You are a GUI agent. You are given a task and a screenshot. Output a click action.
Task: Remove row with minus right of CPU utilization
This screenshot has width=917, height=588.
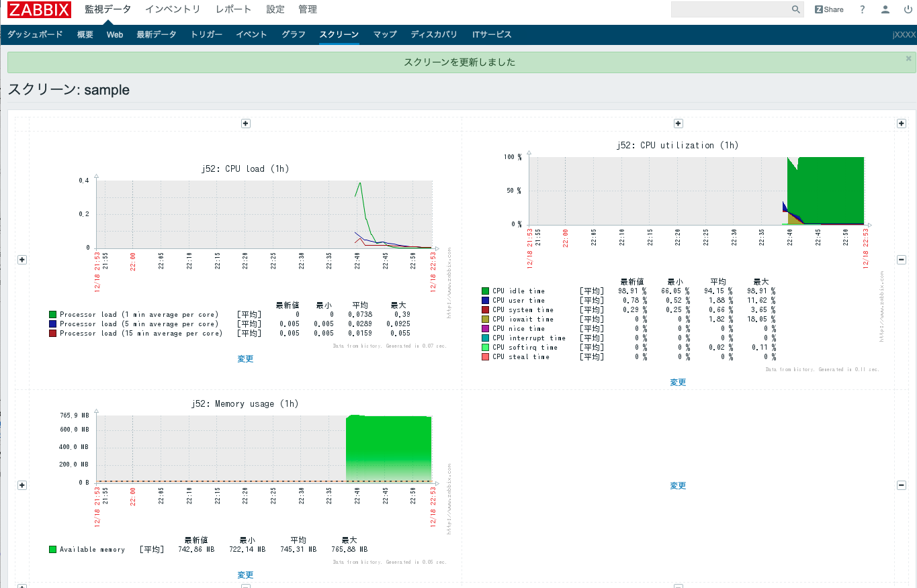point(902,260)
